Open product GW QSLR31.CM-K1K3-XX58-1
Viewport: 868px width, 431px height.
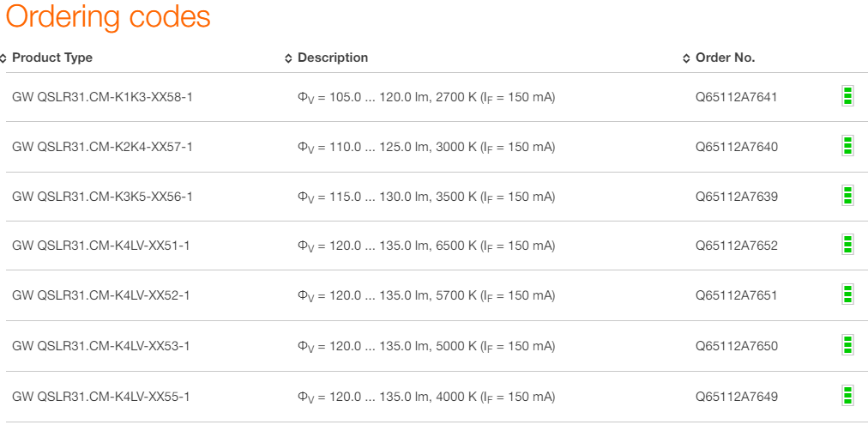pos(102,97)
